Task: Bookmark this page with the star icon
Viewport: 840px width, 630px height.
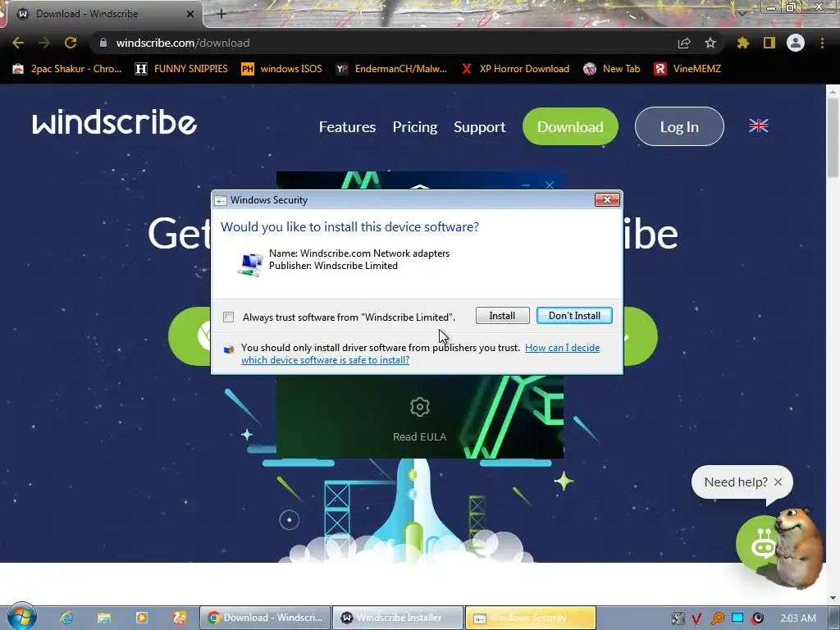Action: [x=710, y=43]
